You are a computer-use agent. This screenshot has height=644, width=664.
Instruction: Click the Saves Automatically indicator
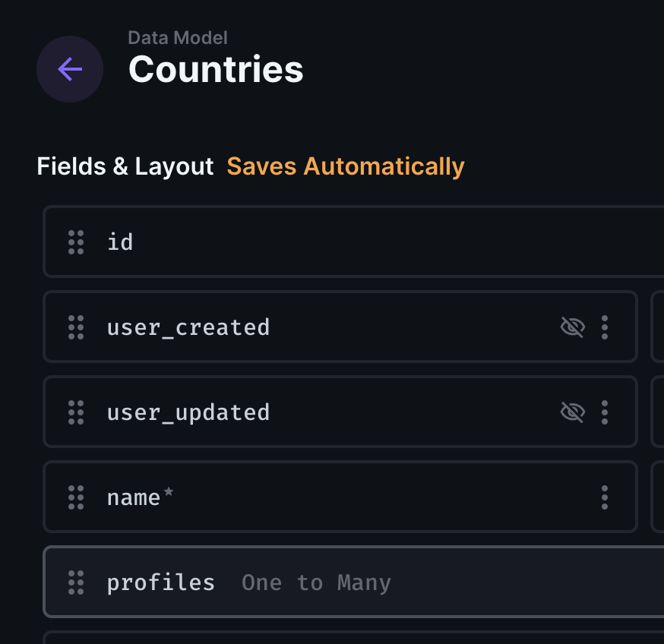(x=346, y=166)
